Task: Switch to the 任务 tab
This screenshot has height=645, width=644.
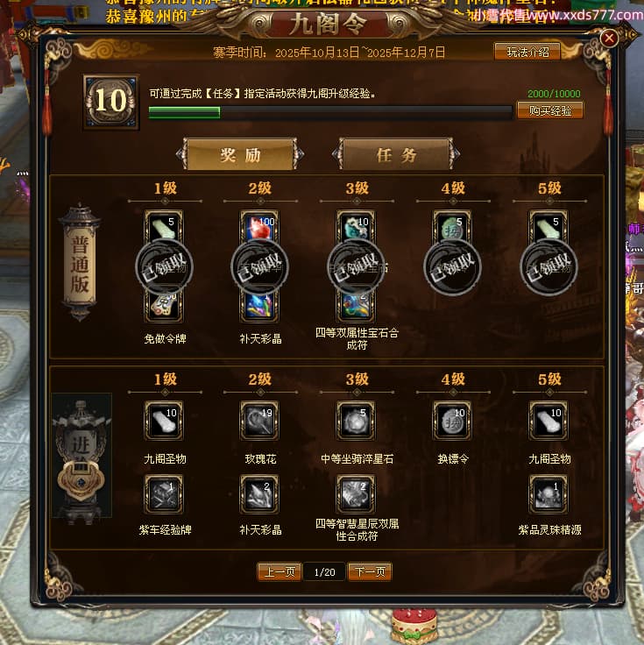Action: tap(396, 154)
